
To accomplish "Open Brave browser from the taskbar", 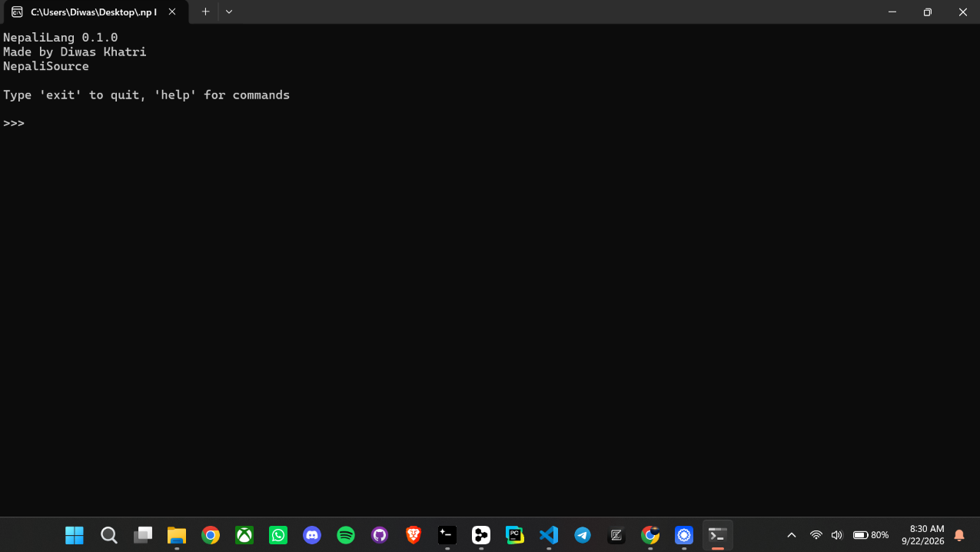I will click(x=414, y=535).
